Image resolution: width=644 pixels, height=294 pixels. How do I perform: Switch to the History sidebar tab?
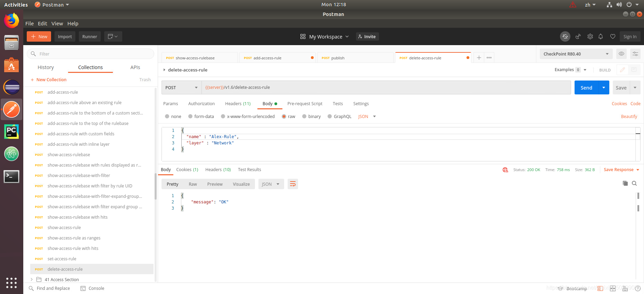[x=46, y=67]
